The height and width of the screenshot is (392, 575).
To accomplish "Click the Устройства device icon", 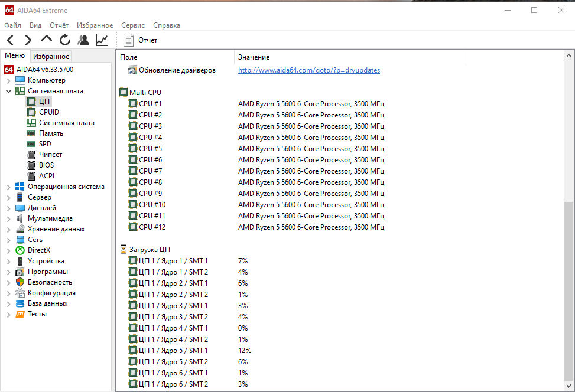I will (x=20, y=261).
